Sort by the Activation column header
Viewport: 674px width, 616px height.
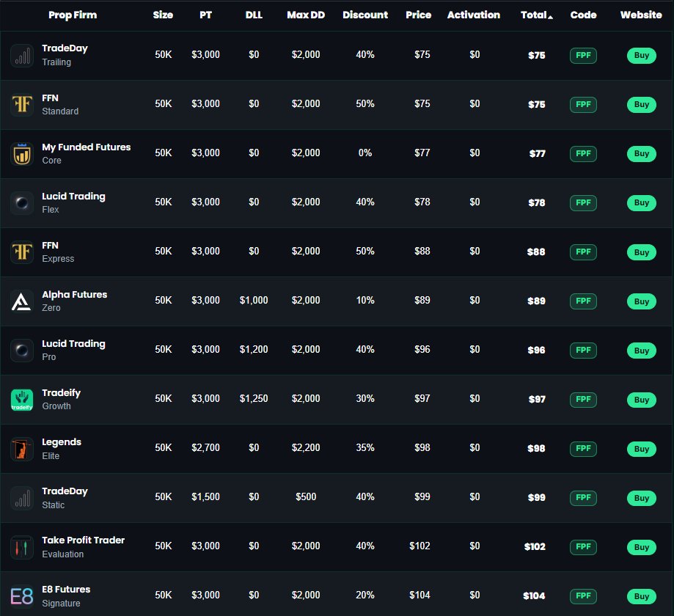click(x=474, y=15)
